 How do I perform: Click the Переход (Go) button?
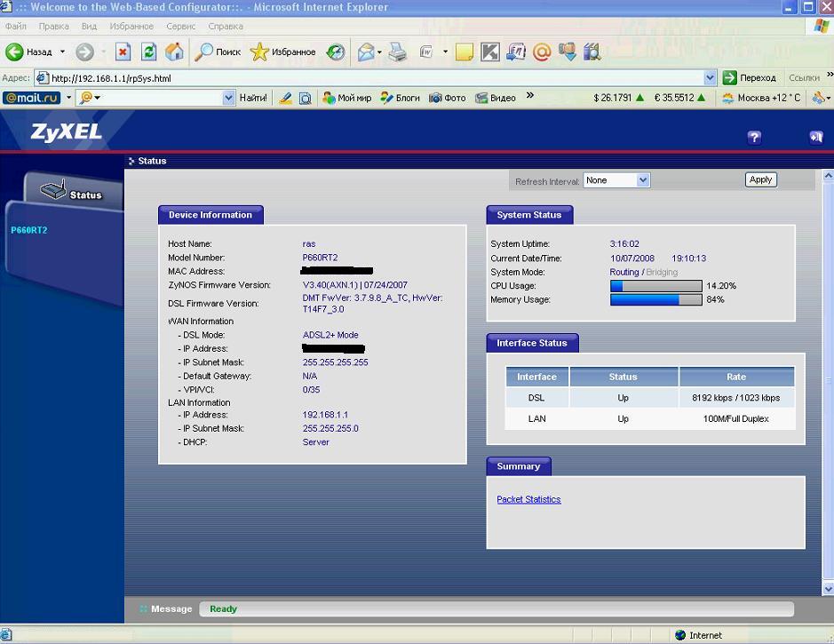point(750,78)
